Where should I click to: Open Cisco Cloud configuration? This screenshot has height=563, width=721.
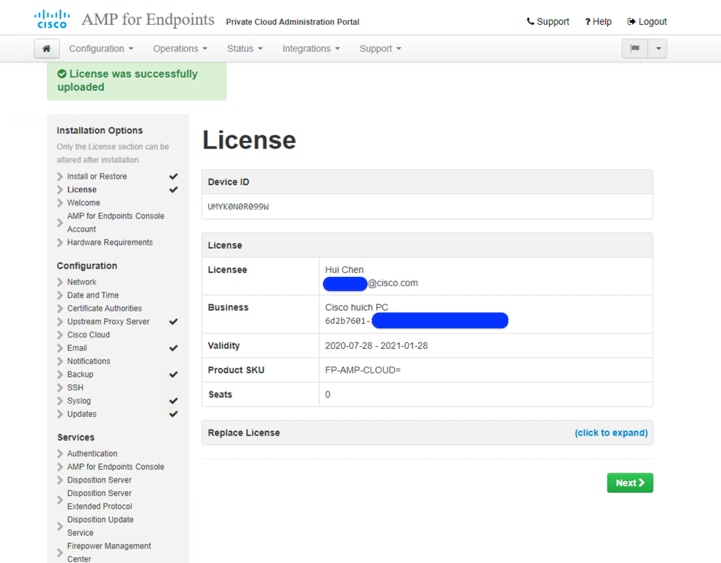point(88,335)
